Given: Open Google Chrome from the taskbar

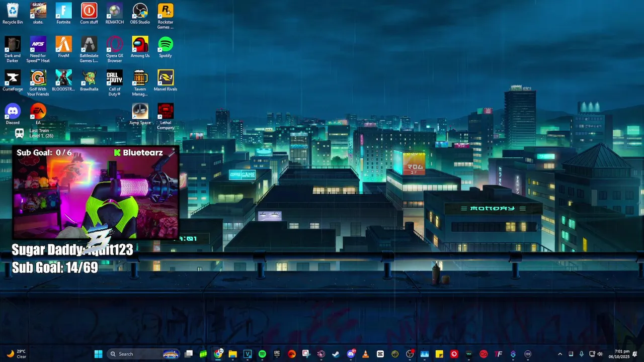Looking at the screenshot, I should [218, 354].
